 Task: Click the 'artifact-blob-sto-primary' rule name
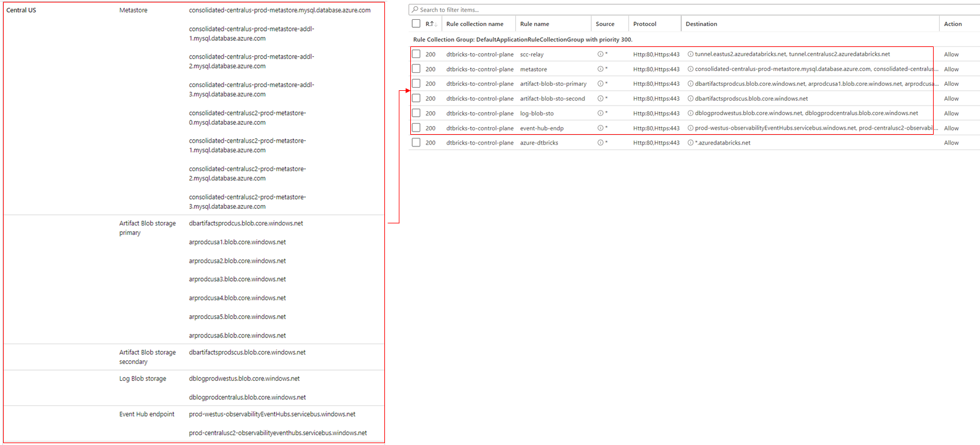click(x=553, y=83)
